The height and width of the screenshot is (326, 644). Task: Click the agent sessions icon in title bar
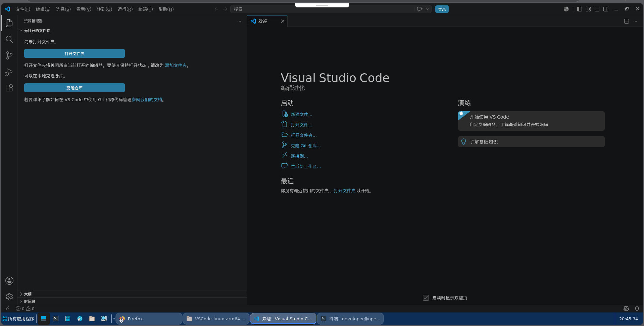(566, 9)
